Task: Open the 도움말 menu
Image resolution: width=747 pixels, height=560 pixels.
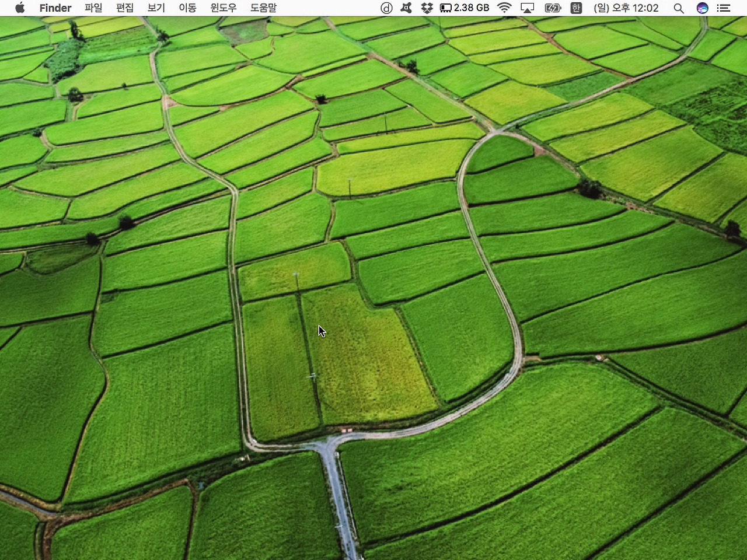Action: (264, 8)
